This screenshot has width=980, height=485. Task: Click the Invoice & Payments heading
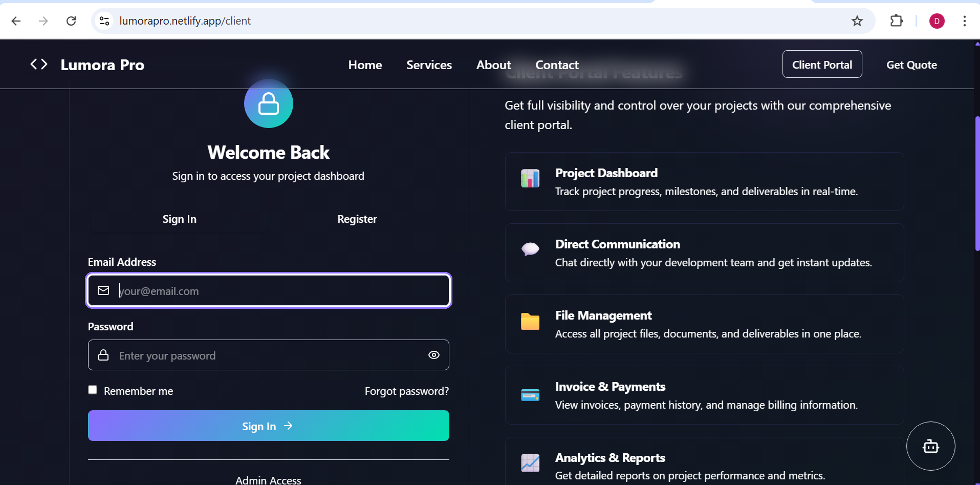(x=611, y=387)
